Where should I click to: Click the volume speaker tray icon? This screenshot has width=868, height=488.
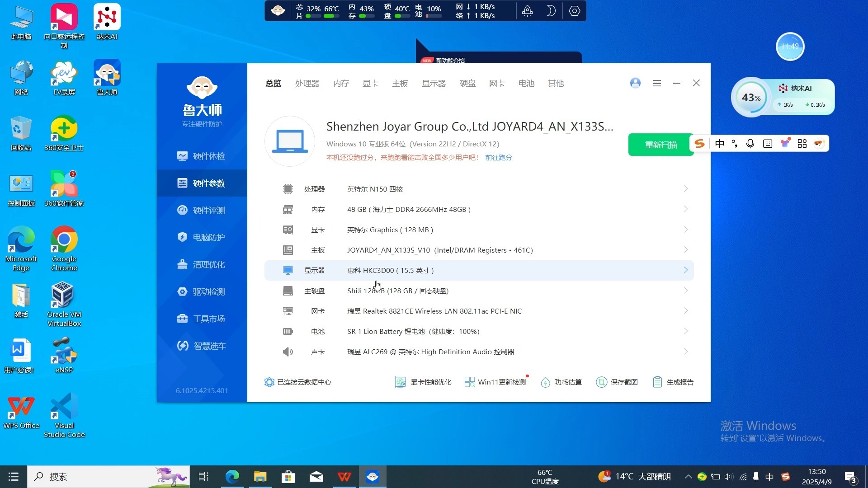tap(729, 477)
